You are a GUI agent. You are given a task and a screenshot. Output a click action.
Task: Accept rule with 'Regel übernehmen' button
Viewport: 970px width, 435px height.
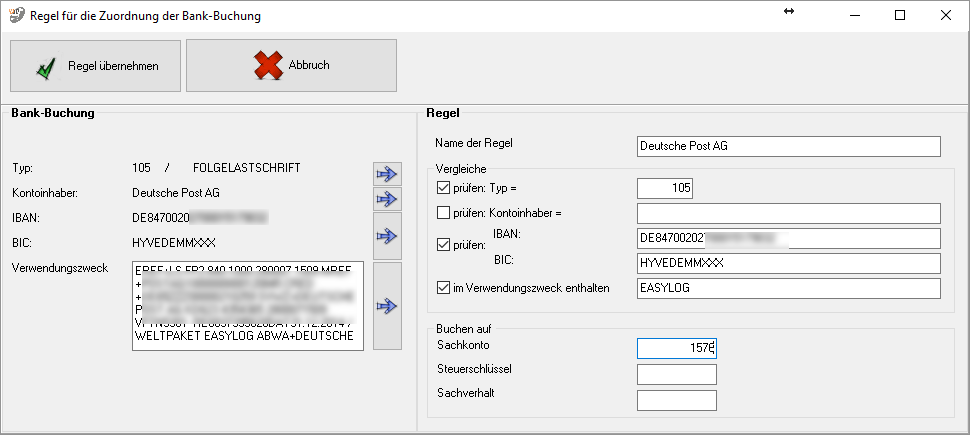click(96, 66)
